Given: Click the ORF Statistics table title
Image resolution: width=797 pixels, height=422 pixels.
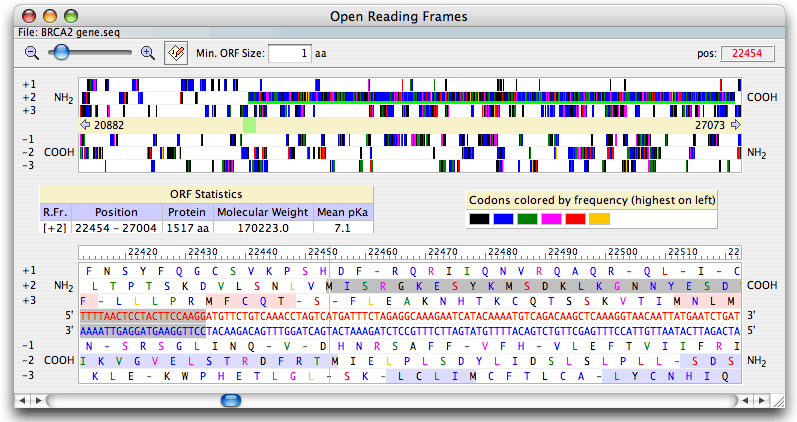Looking at the screenshot, I should point(206,194).
